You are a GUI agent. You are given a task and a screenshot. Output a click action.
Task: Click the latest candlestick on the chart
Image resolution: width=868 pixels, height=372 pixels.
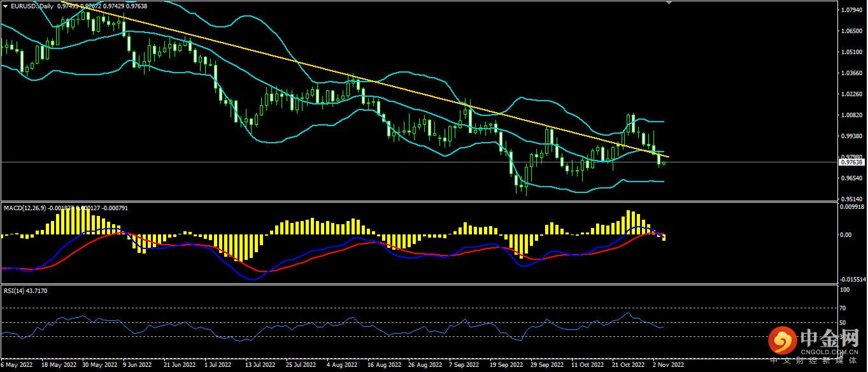(664, 163)
